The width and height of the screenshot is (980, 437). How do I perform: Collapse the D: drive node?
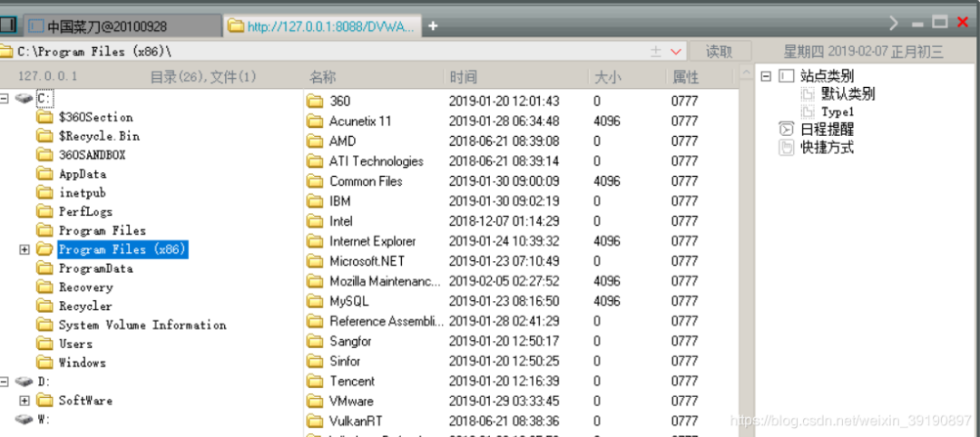[x=5, y=382]
